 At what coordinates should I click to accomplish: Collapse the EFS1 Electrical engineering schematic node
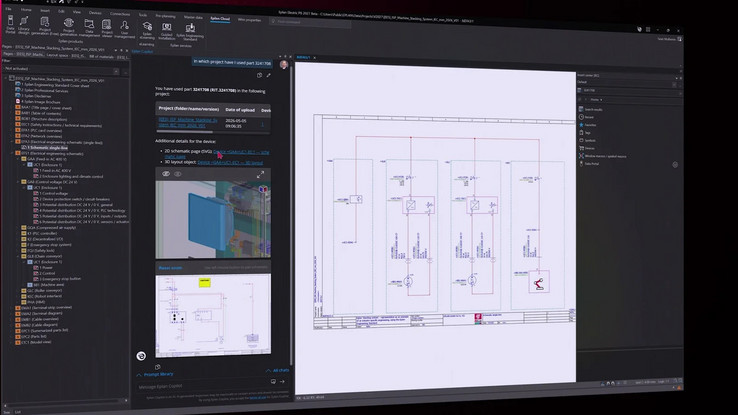(x=13, y=153)
